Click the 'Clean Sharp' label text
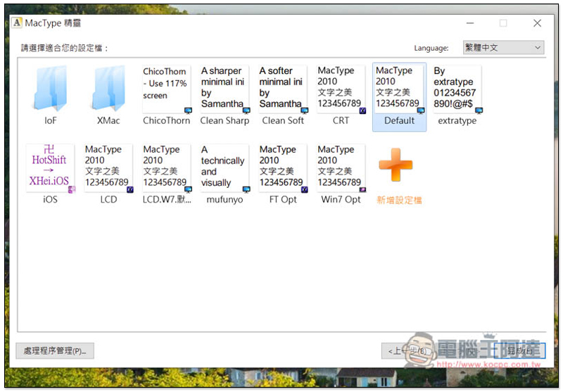 click(224, 120)
